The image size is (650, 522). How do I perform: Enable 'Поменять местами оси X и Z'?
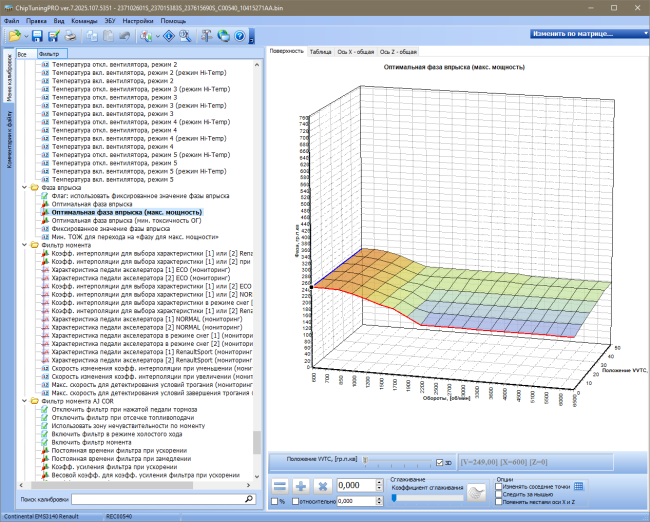[x=499, y=502]
